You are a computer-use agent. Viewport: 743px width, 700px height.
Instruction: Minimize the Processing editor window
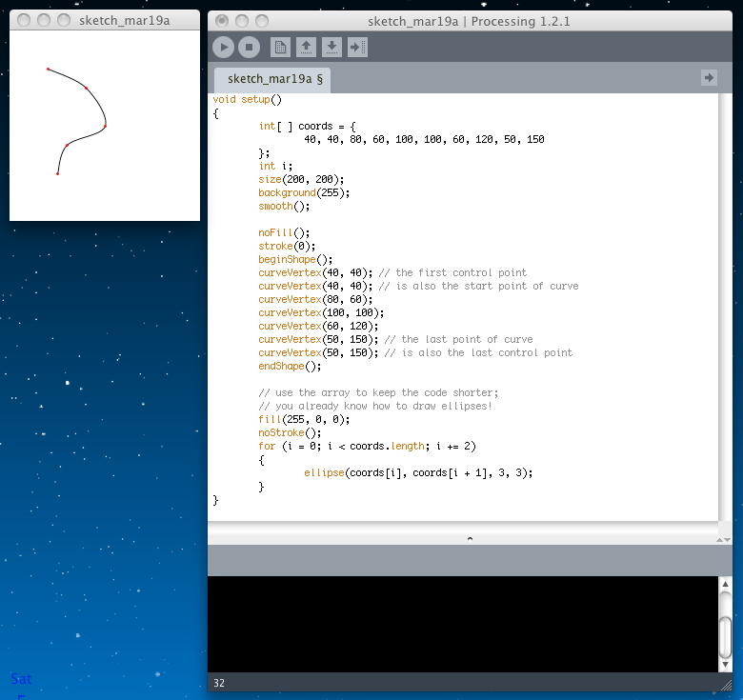pos(242,20)
